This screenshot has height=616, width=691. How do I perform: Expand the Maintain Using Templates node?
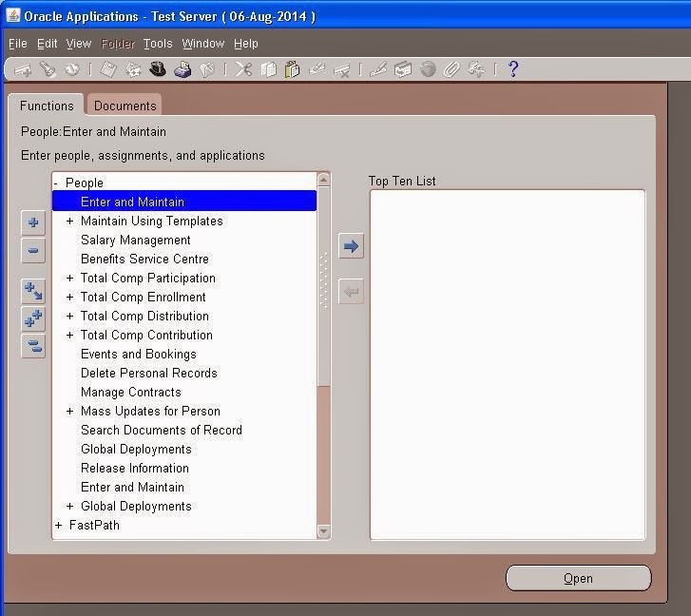click(69, 221)
